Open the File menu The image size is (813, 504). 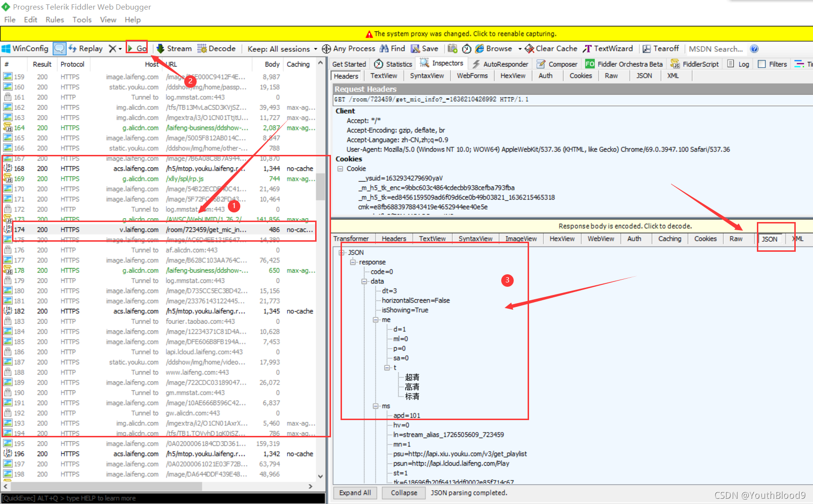10,20
